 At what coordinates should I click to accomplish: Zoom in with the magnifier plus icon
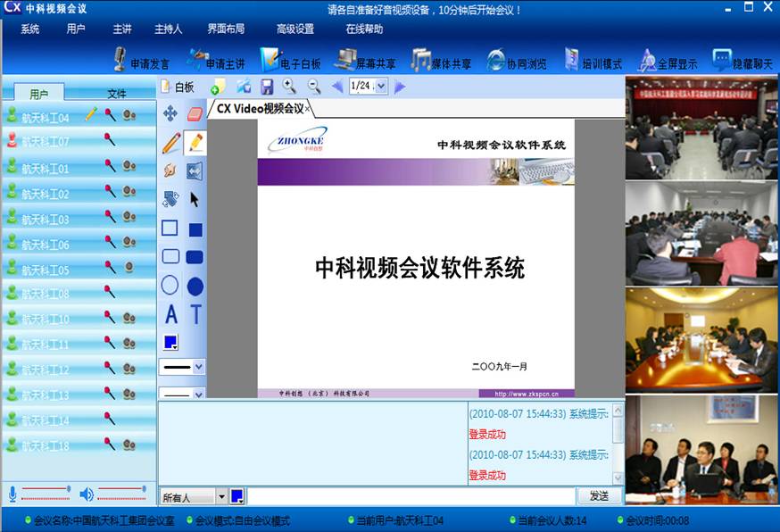(x=289, y=86)
